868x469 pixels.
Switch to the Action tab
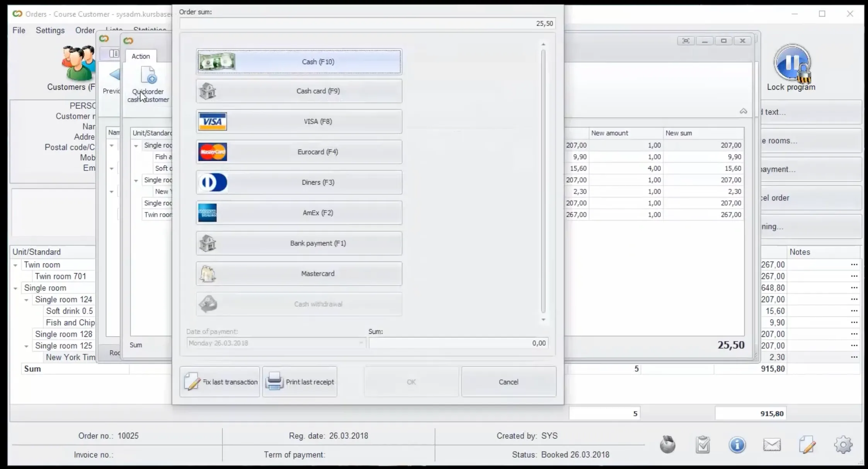(140, 56)
